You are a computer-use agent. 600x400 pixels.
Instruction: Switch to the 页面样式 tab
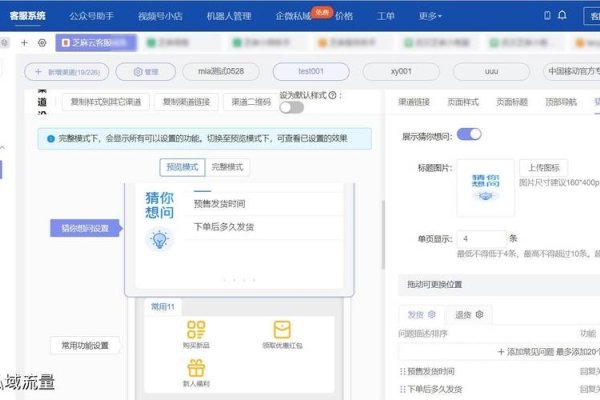click(x=463, y=102)
